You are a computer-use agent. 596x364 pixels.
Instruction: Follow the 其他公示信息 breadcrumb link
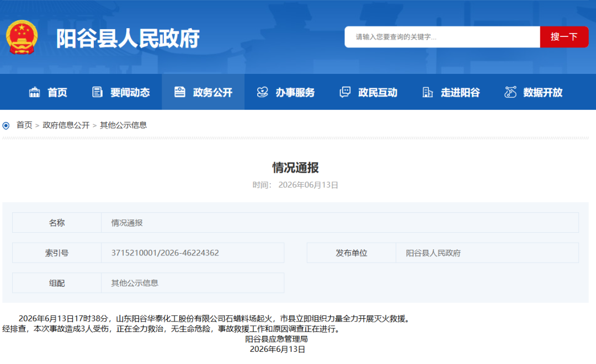123,125
